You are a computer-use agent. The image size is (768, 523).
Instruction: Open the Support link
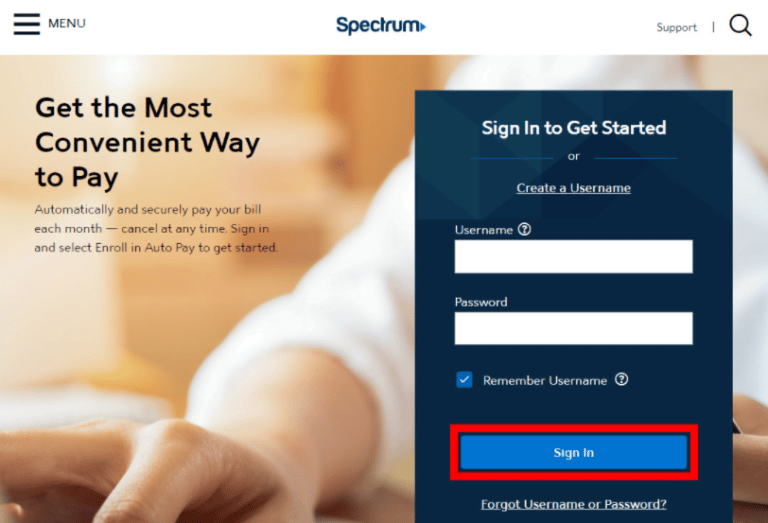tap(676, 27)
